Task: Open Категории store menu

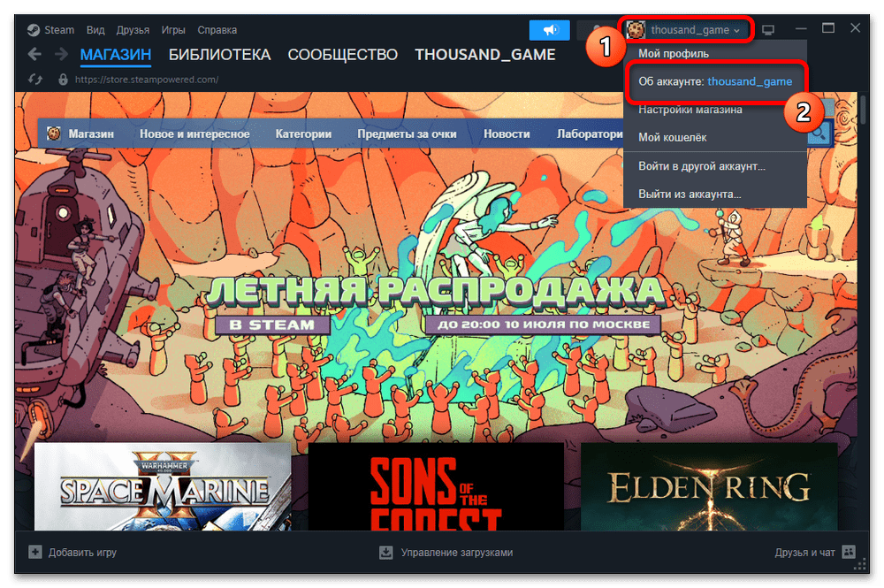Action: pyautogui.click(x=303, y=134)
